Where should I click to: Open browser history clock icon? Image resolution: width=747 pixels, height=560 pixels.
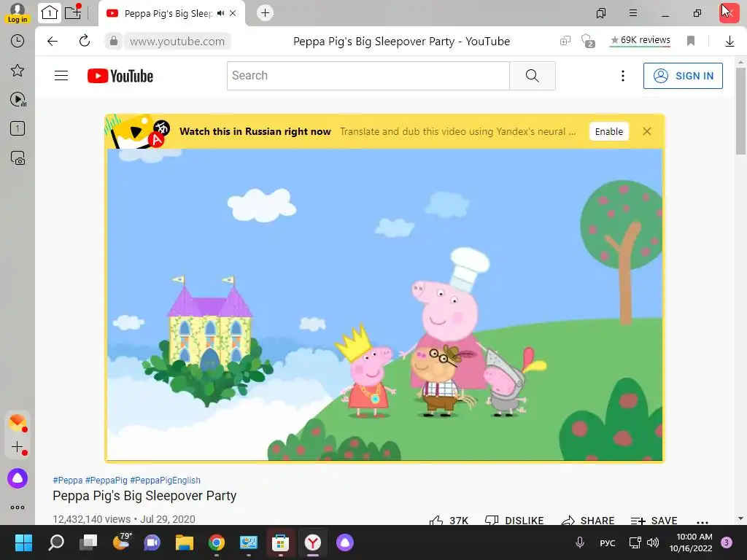click(x=18, y=41)
